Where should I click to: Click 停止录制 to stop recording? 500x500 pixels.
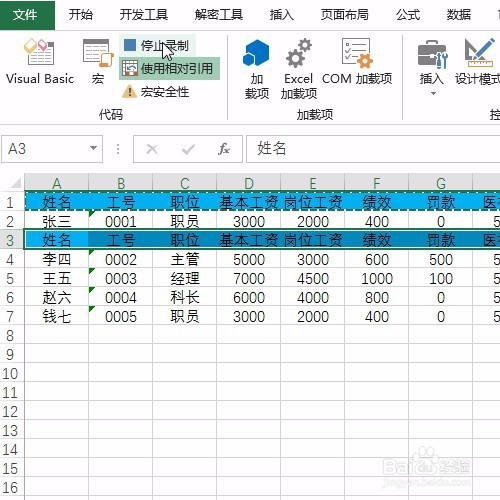tap(157, 45)
